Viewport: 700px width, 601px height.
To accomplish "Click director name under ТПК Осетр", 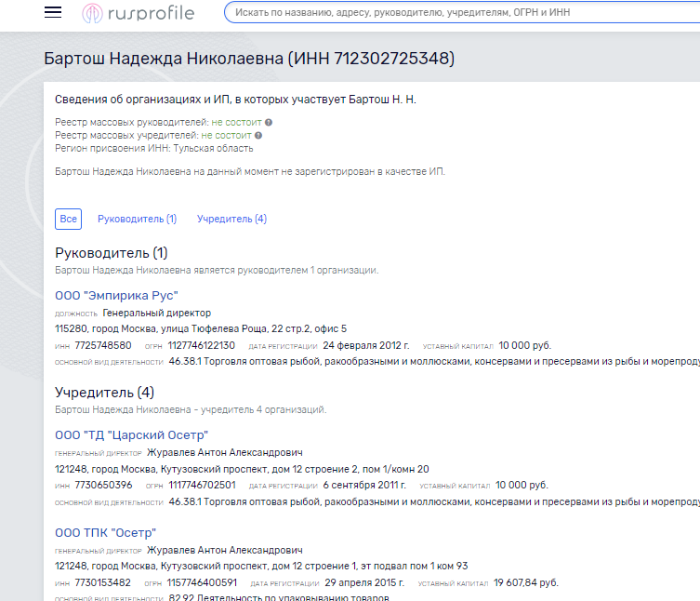I will click(x=225, y=550).
